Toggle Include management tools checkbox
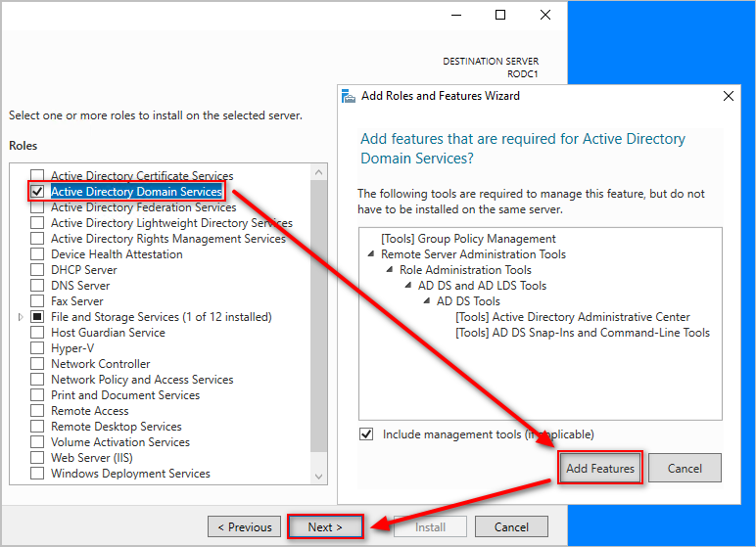This screenshot has height=547, width=756. coord(366,434)
